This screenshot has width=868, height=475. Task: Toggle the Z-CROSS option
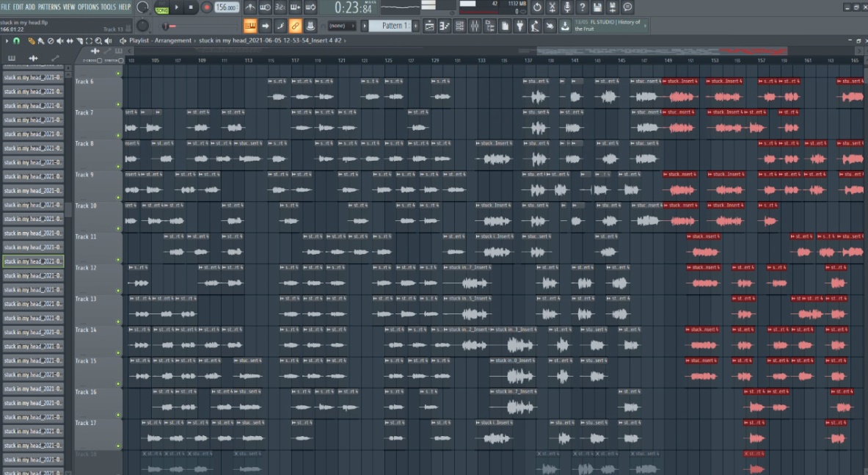[100, 60]
